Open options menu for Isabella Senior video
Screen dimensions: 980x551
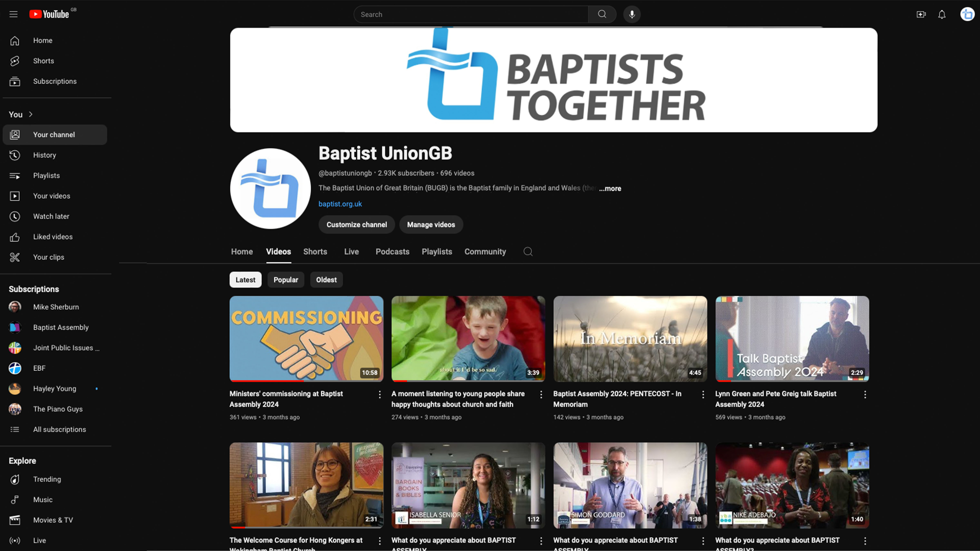point(541,541)
